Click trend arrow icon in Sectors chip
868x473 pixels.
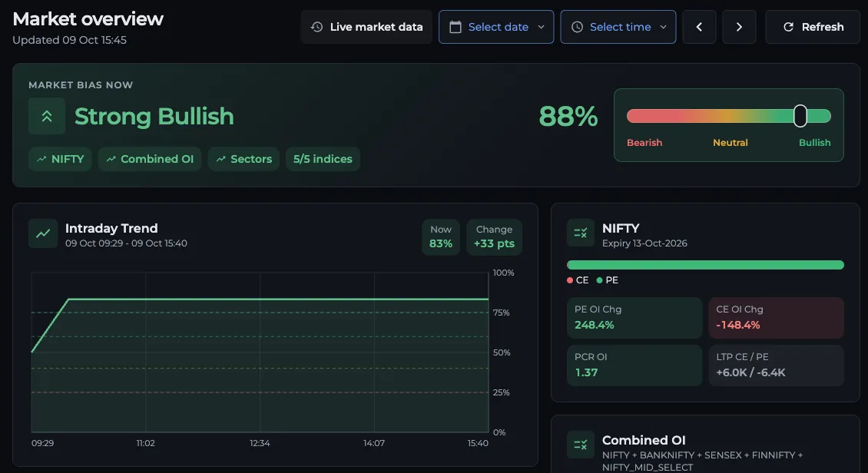click(x=221, y=159)
